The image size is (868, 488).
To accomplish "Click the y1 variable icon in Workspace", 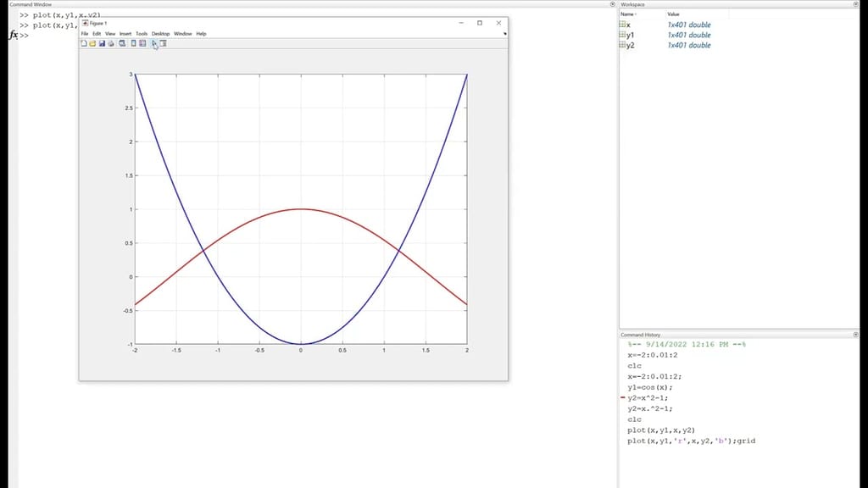I will pos(622,36).
